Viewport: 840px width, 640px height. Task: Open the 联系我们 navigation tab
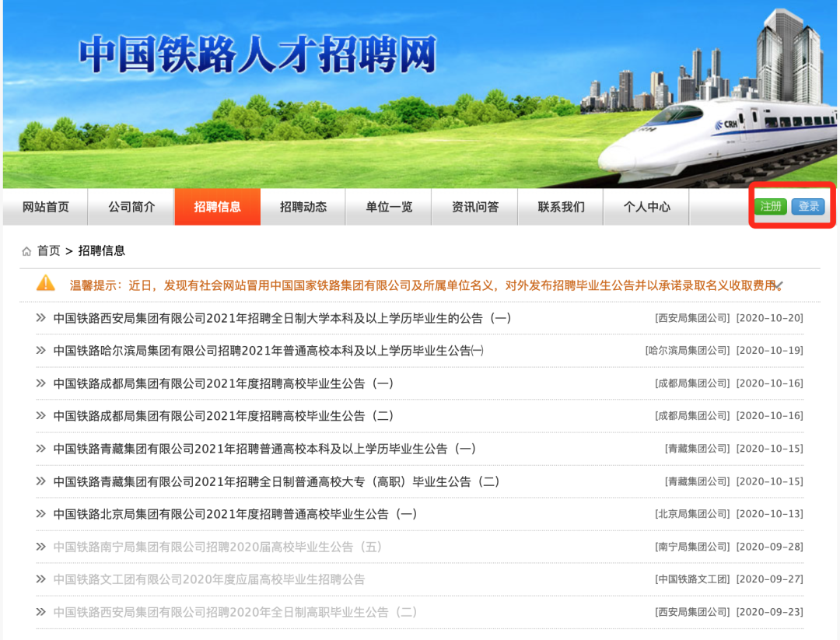click(561, 207)
